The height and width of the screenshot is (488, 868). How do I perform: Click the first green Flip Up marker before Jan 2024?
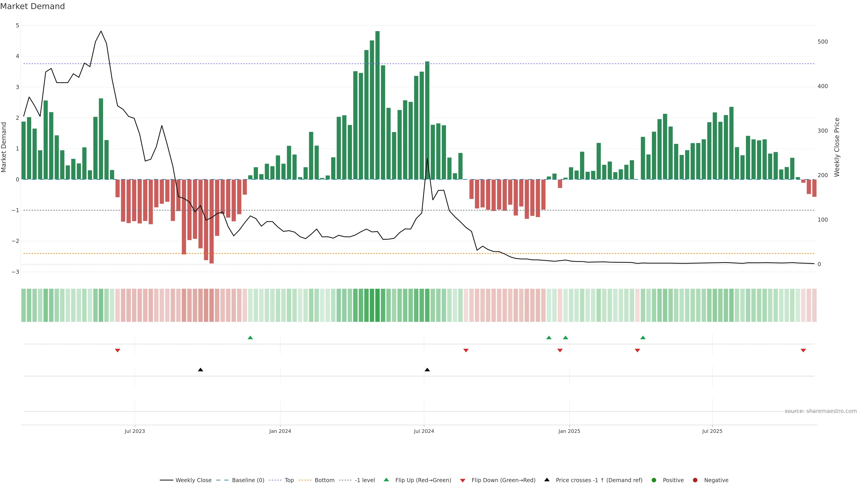pos(250,338)
